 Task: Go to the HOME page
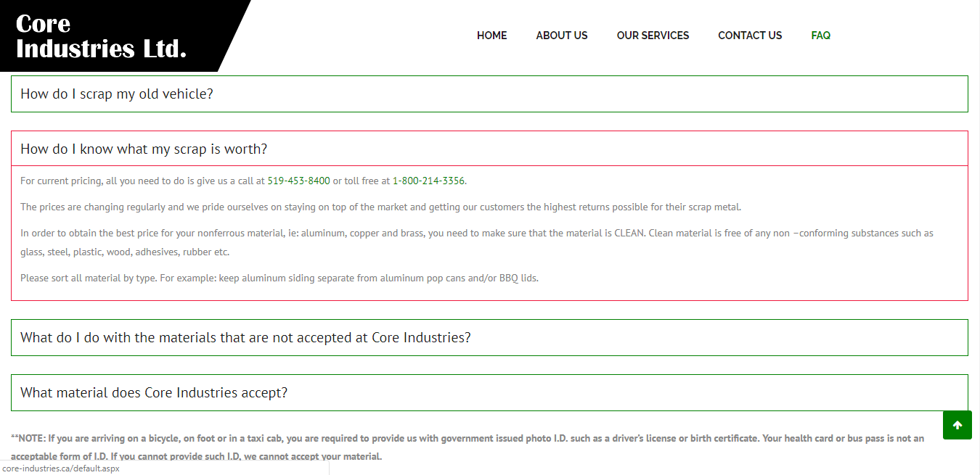coord(491,36)
